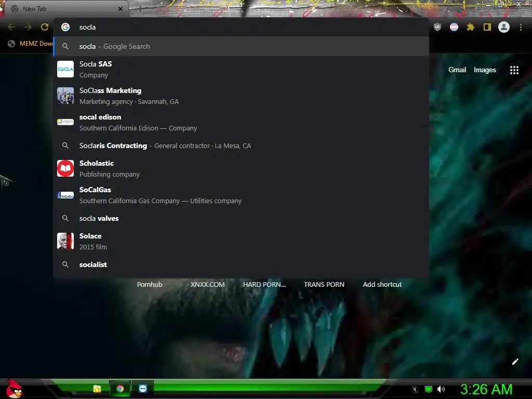Open the Google apps grid

[x=514, y=70]
